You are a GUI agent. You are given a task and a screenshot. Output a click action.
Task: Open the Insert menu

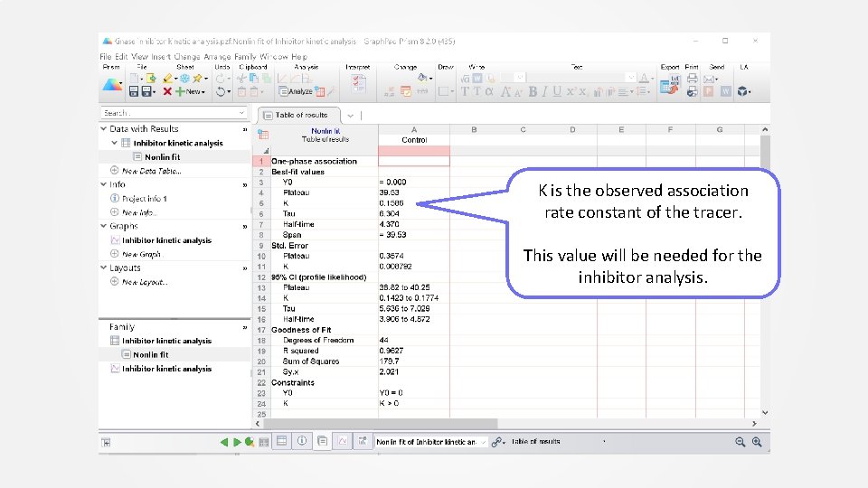pyautogui.click(x=161, y=56)
